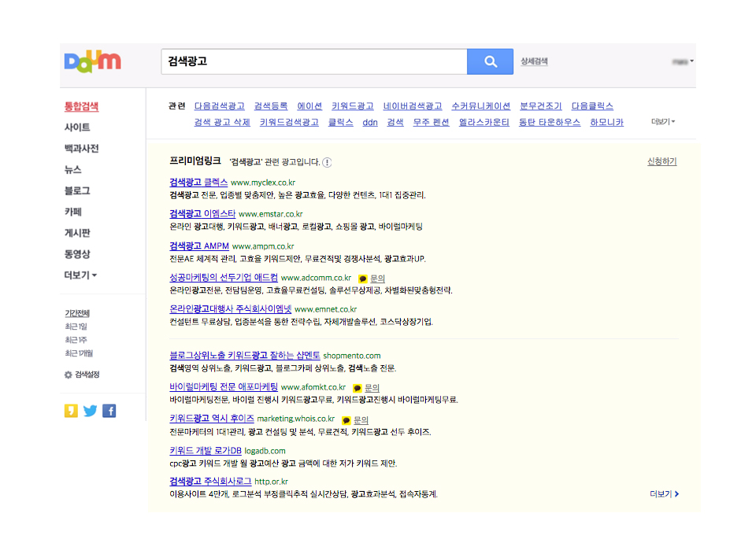Click related search ddn
This screenshot has width=756, height=543.
(x=370, y=123)
